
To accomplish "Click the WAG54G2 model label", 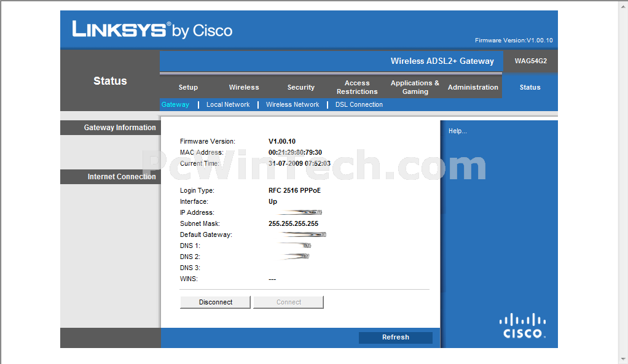I will 531,61.
